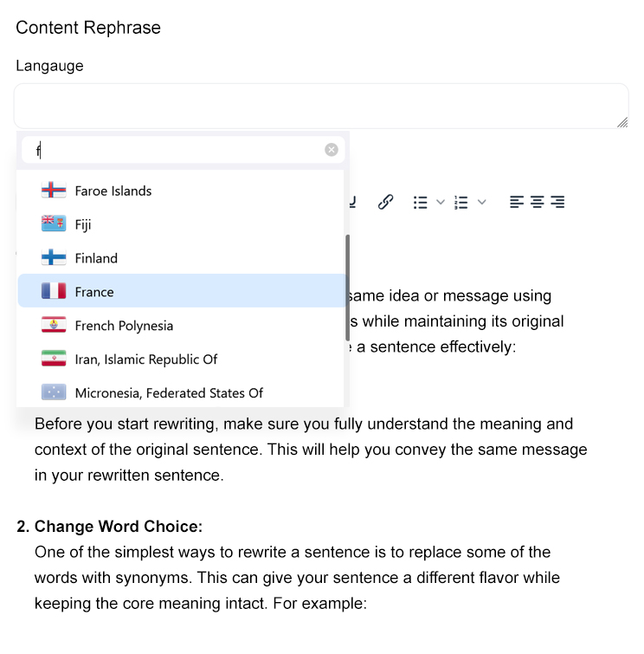Screen dimensions: 644x654
Task: Click the country list scrollbar
Action: (347, 286)
